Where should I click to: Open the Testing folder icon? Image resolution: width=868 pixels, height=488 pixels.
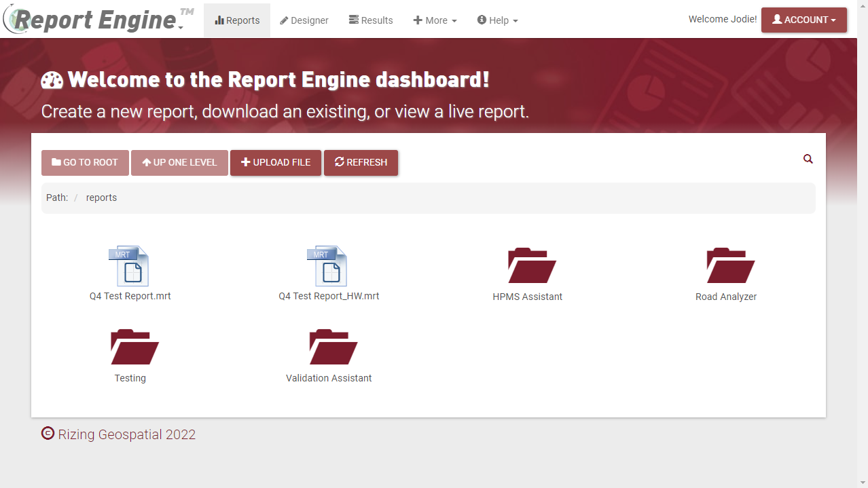134,347
